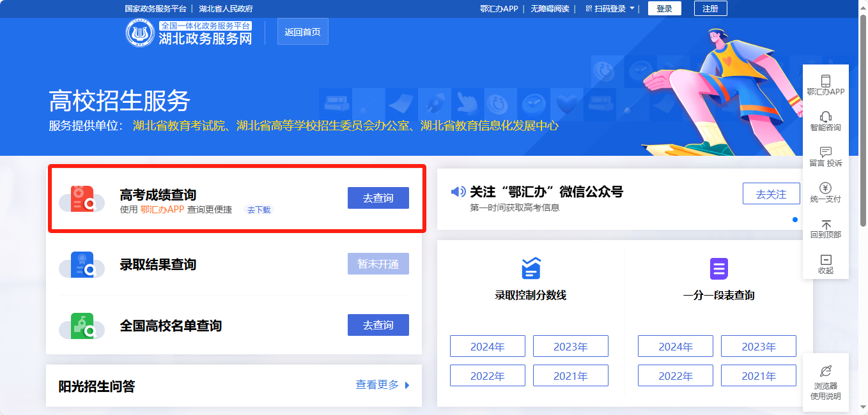The width and height of the screenshot is (868, 415).
Task: Expand the 扫码登录 dropdown arrow
Action: (x=632, y=8)
